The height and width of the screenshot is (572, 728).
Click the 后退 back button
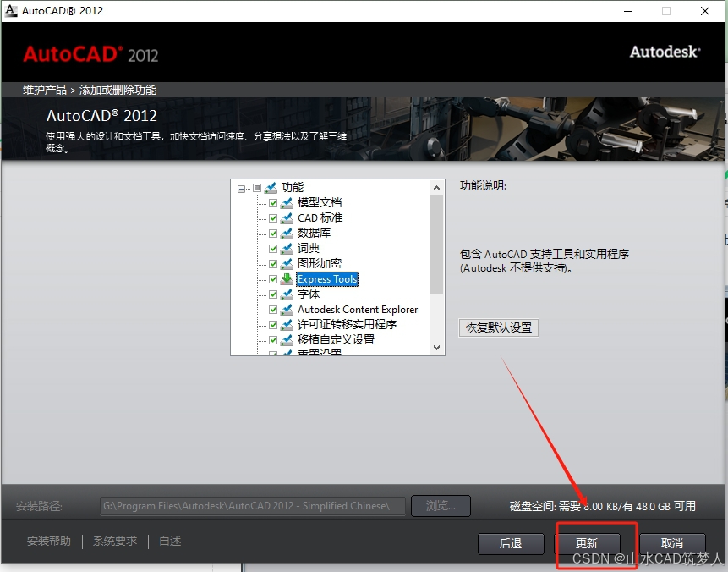click(x=511, y=544)
